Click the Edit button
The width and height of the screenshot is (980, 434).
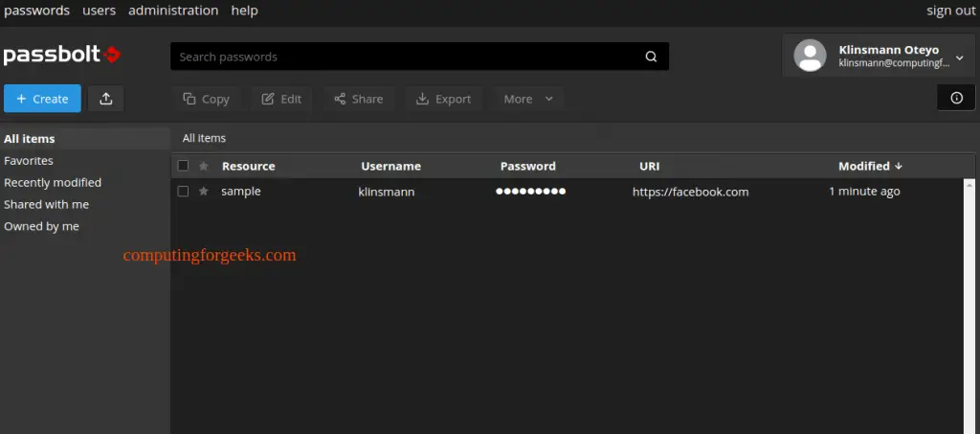[x=282, y=99]
